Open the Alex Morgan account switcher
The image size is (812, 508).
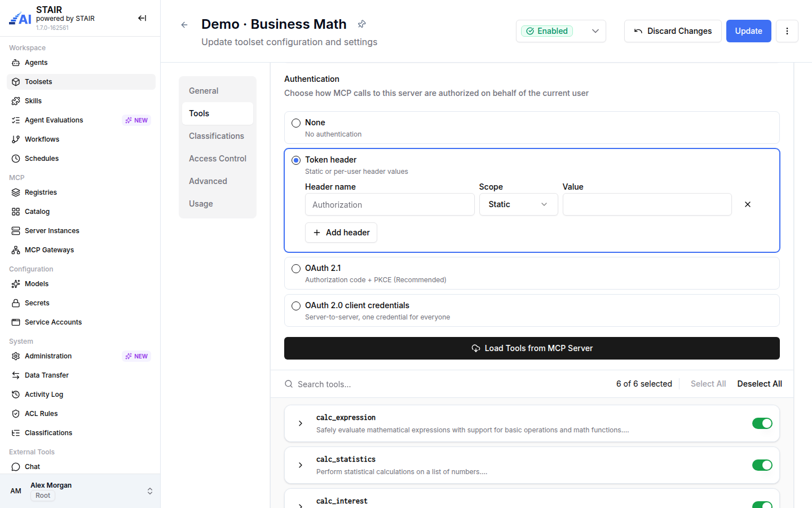pos(80,491)
